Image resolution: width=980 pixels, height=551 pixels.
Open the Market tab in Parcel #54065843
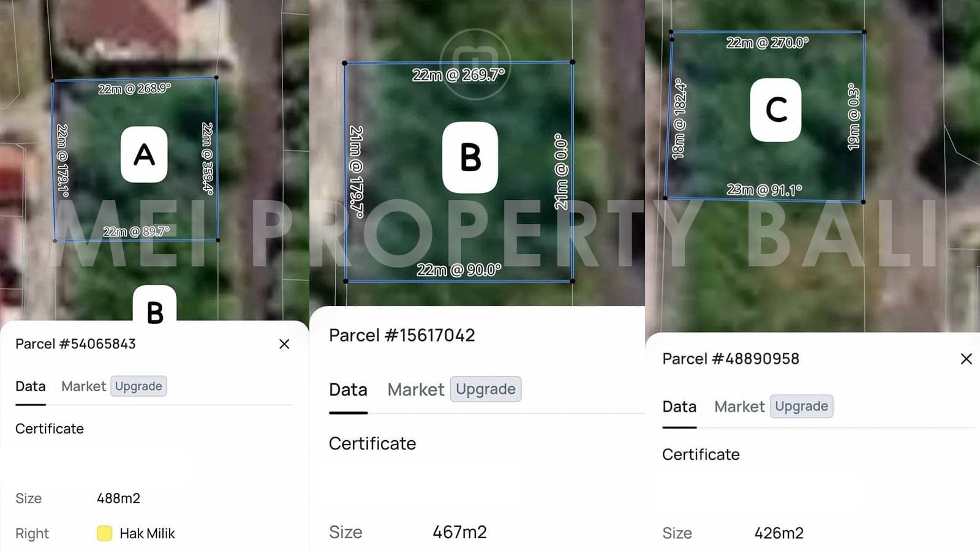[83, 386]
